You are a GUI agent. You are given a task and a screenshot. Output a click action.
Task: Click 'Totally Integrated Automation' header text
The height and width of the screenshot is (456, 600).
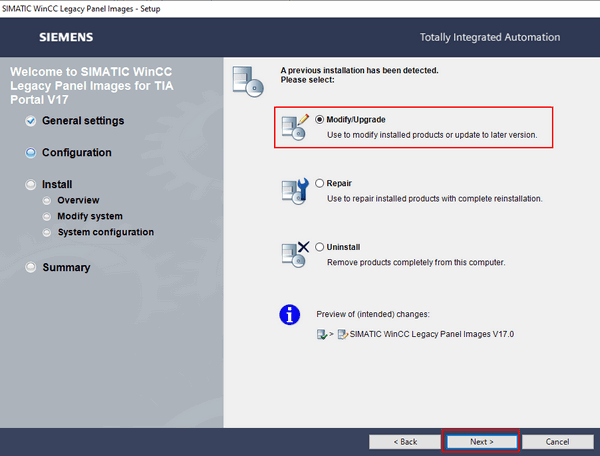pyautogui.click(x=490, y=37)
